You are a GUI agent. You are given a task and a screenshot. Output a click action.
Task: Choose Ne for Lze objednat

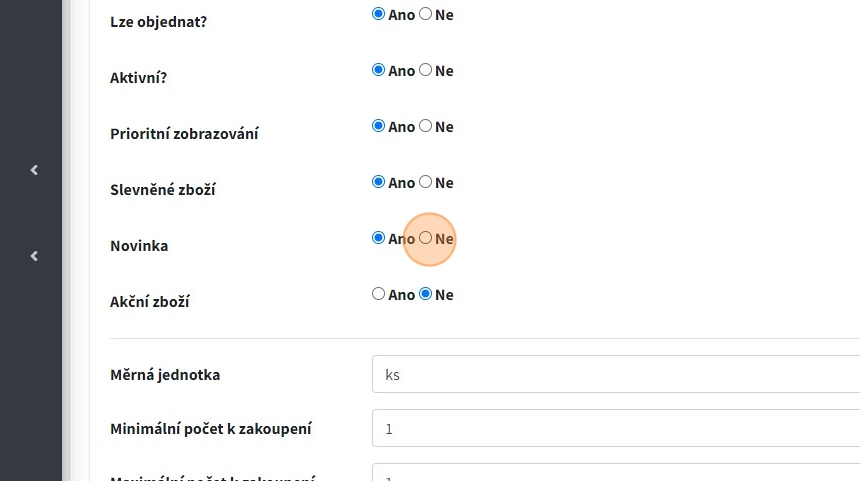pyautogui.click(x=426, y=15)
